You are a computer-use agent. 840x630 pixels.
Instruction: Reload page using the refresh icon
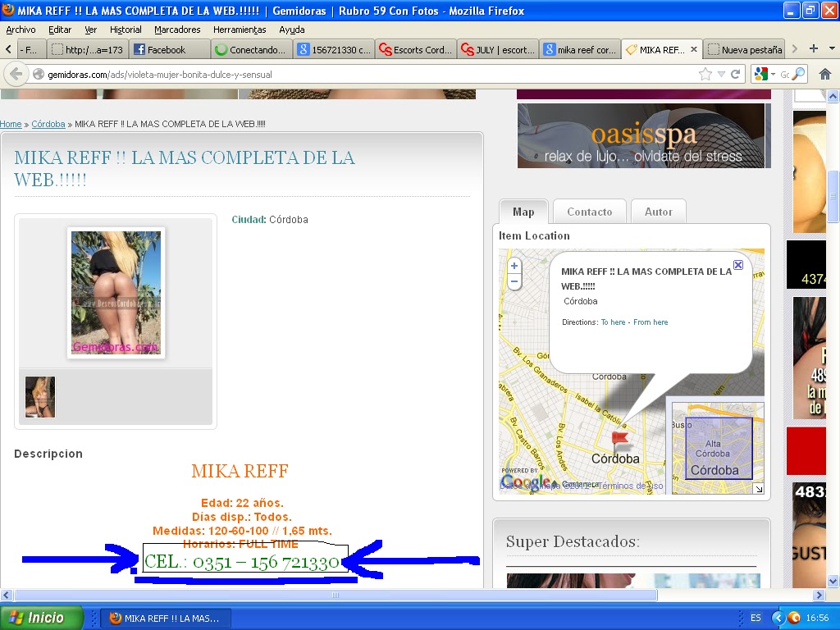tap(736, 74)
